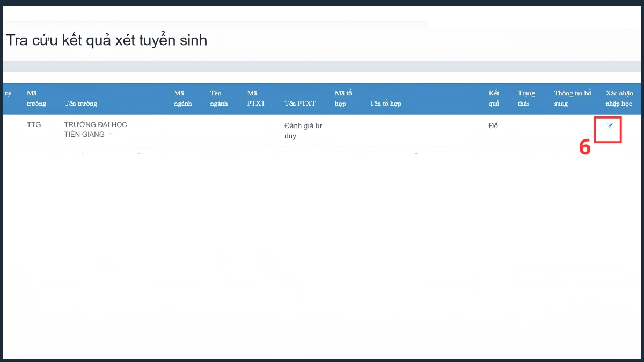
Task: Select the 'Mã trường' column header
Action: pos(36,98)
